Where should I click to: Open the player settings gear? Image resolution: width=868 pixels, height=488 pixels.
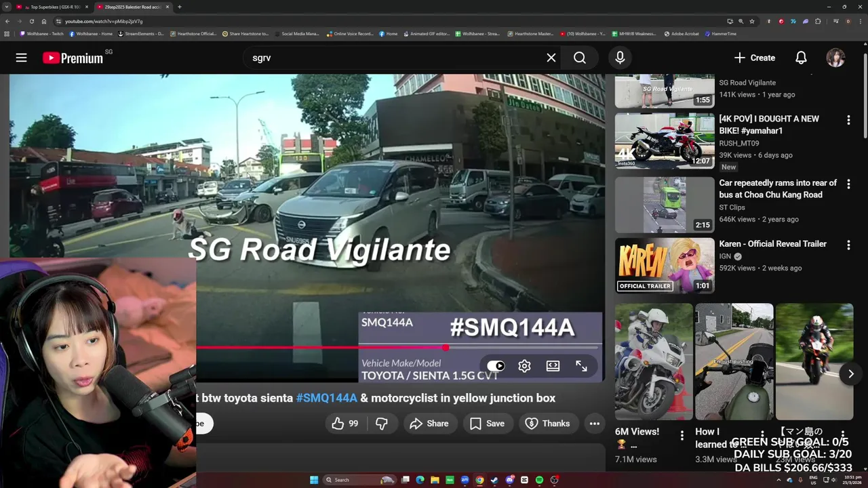(x=524, y=365)
